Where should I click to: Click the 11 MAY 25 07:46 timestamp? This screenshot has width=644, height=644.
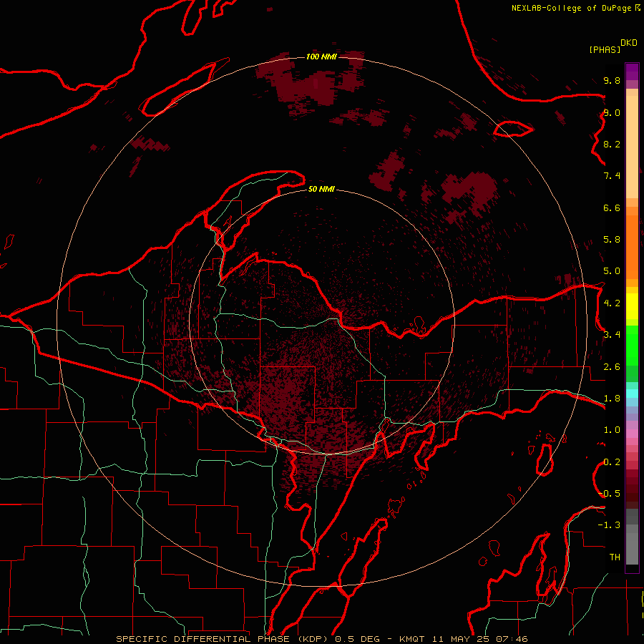[479, 639]
